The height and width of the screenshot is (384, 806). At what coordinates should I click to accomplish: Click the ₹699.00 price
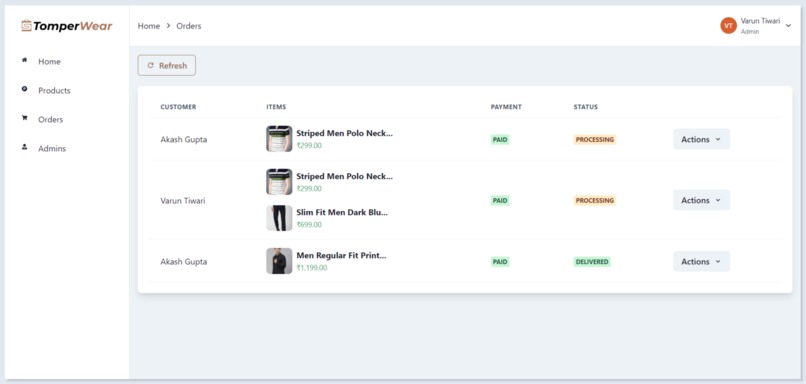(x=309, y=225)
